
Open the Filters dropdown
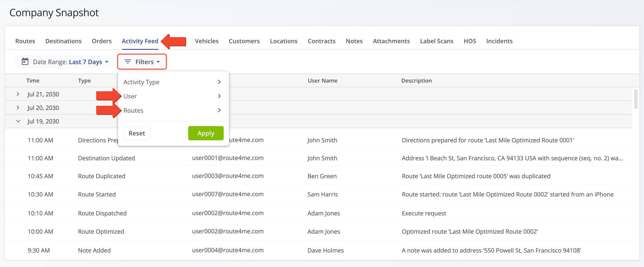142,62
